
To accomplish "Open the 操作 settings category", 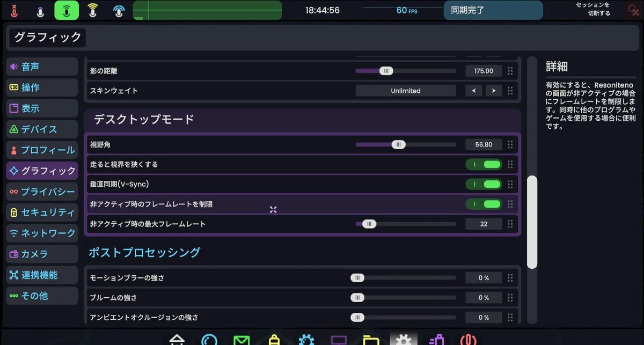I will (42, 87).
